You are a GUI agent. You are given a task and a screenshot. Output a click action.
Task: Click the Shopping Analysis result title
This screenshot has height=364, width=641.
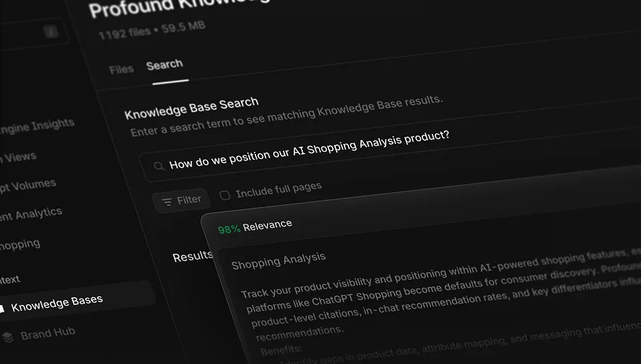(x=278, y=260)
